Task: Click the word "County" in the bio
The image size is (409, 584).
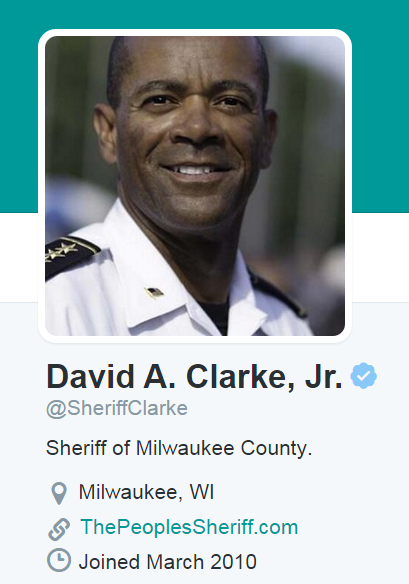Action: (x=276, y=448)
